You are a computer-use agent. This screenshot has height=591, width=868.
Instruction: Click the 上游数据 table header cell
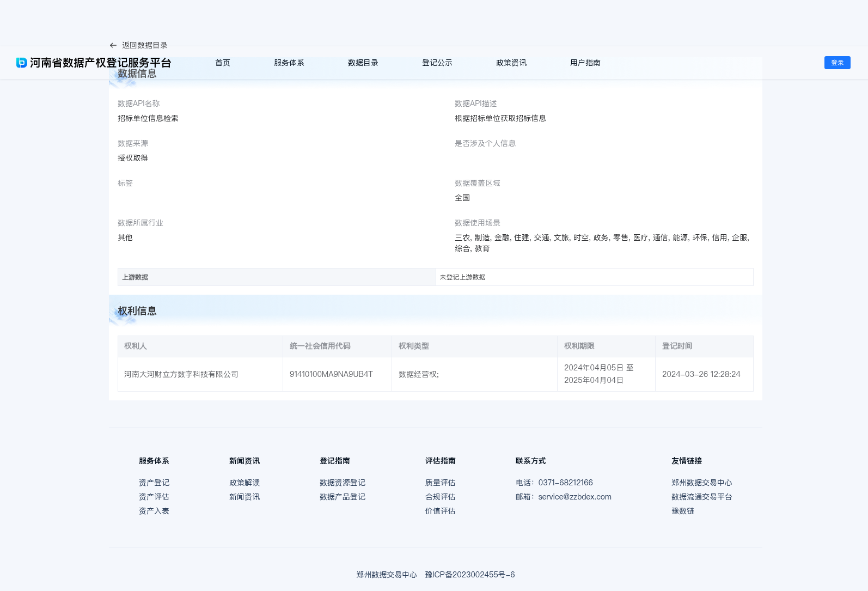pos(277,277)
